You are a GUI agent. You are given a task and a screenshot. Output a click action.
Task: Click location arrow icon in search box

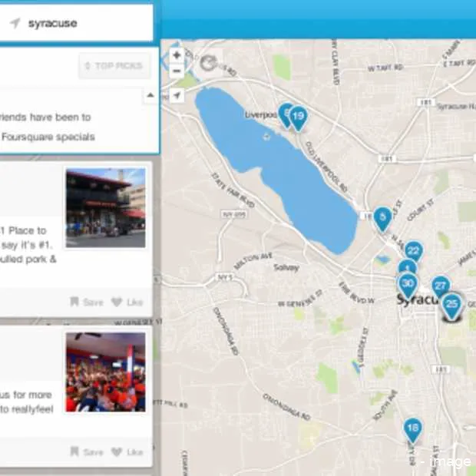pos(15,24)
